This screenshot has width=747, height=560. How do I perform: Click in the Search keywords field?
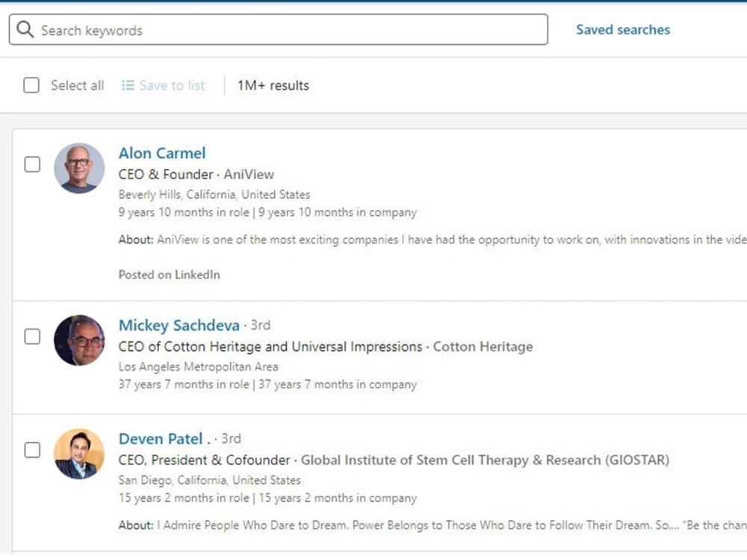click(278, 30)
